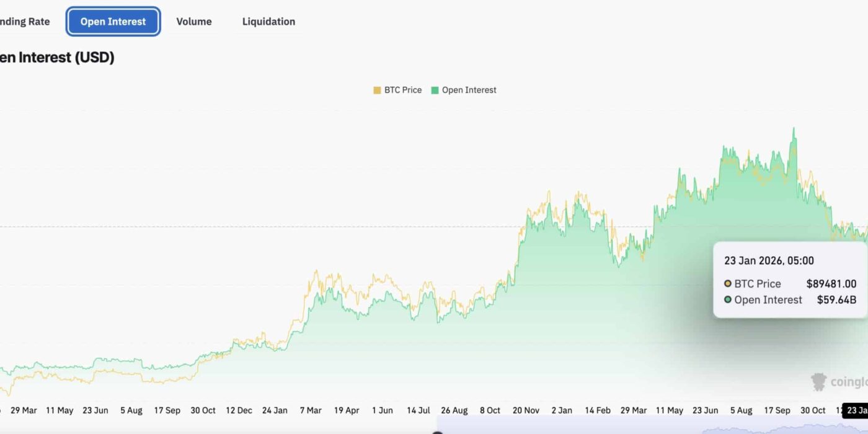Click the 26 Aug axis date
This screenshot has width=868, height=434.
(x=454, y=410)
